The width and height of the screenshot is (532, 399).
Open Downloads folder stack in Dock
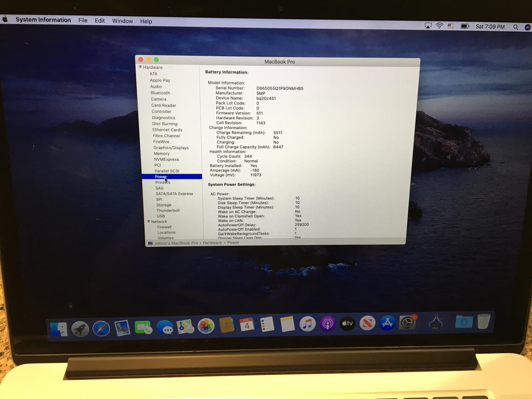464,322
